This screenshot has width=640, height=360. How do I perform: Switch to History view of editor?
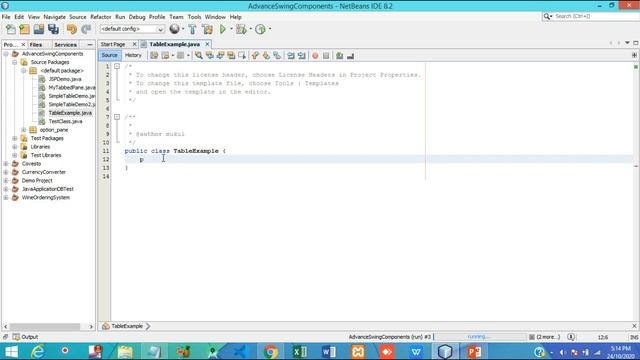tap(133, 55)
